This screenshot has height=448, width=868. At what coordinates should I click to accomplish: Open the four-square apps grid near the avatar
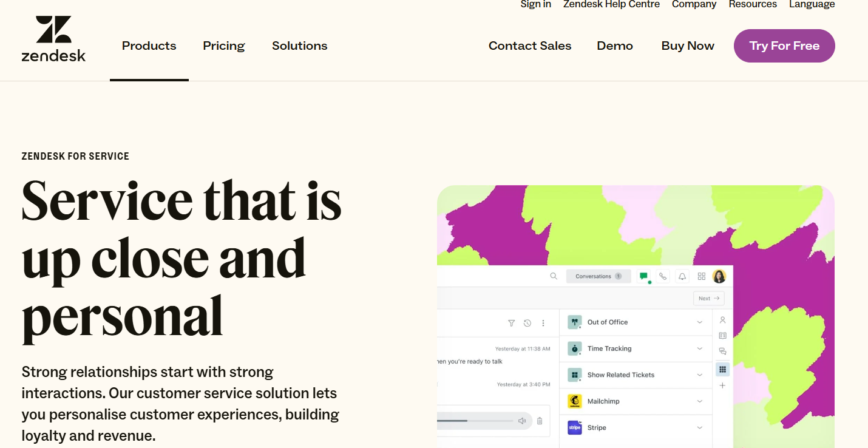(701, 276)
